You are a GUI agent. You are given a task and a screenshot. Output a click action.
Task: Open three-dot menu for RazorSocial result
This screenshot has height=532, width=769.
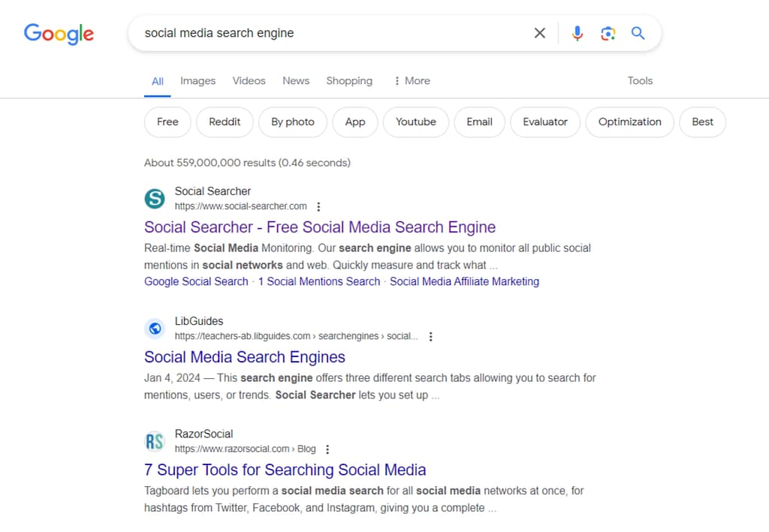(x=327, y=449)
